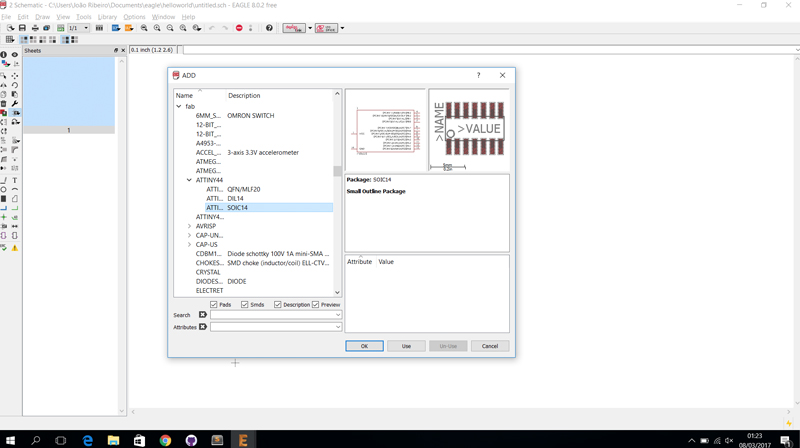
Task: Click Cancel in the ADD dialog
Action: point(490,346)
